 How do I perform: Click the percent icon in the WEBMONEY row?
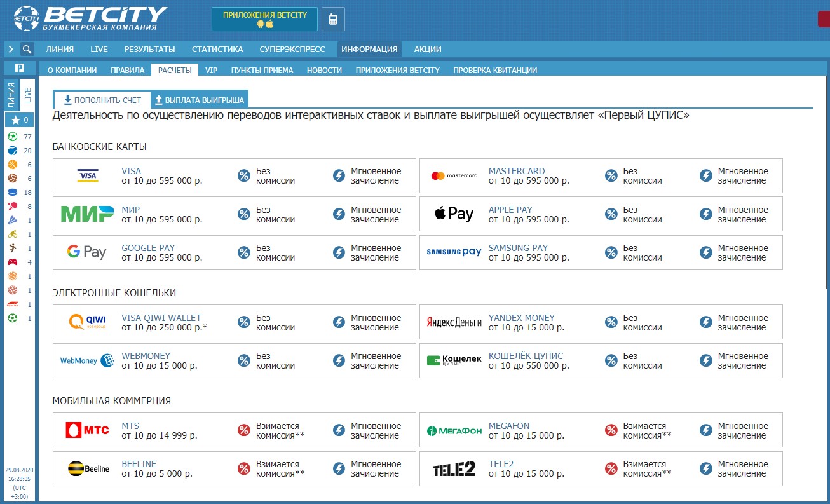click(244, 361)
